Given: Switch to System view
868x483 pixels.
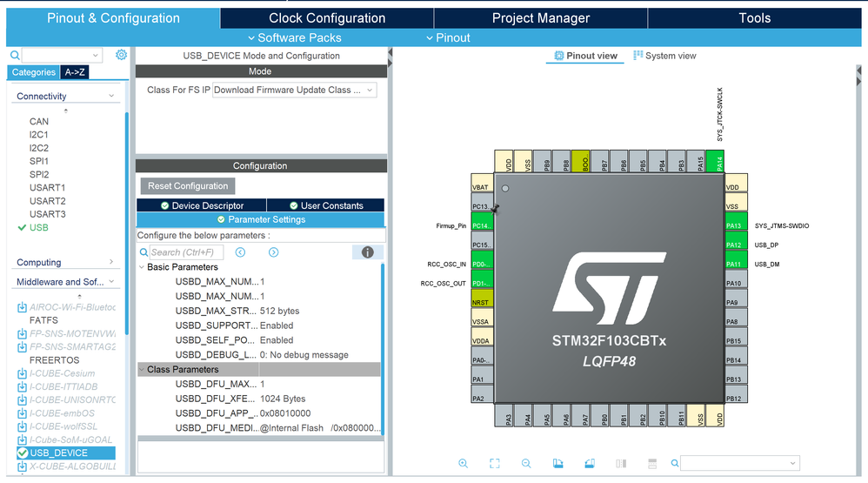Looking at the screenshot, I should click(x=664, y=56).
